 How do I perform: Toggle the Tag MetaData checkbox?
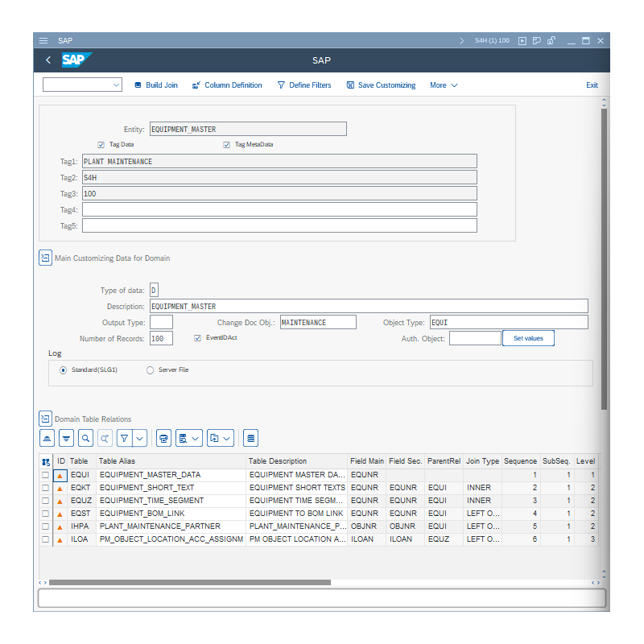pyautogui.click(x=227, y=145)
